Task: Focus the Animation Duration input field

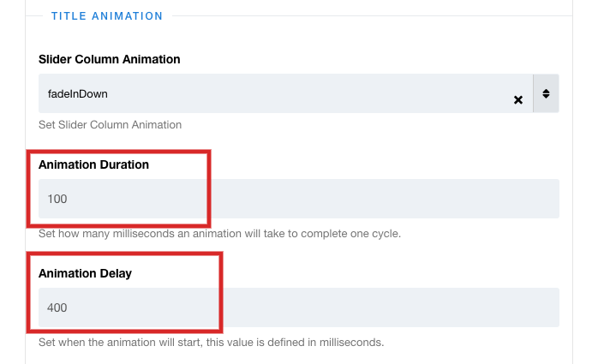Action: click(298, 199)
